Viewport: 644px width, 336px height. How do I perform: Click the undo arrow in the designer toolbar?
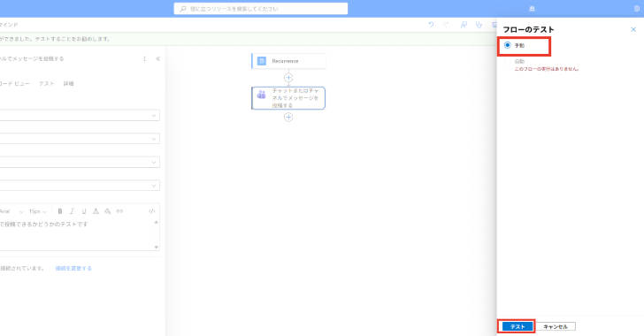431,25
